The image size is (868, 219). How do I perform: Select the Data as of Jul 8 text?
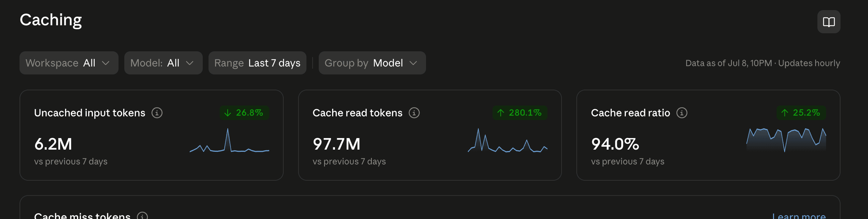click(763, 63)
